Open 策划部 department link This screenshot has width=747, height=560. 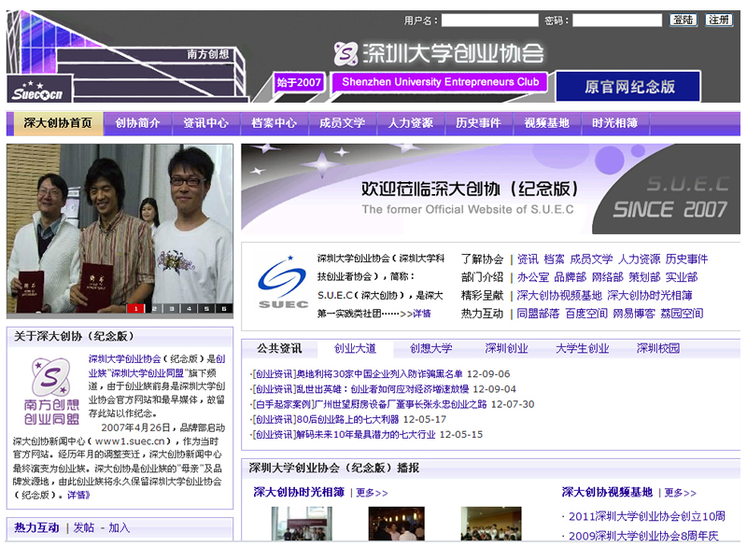click(644, 277)
